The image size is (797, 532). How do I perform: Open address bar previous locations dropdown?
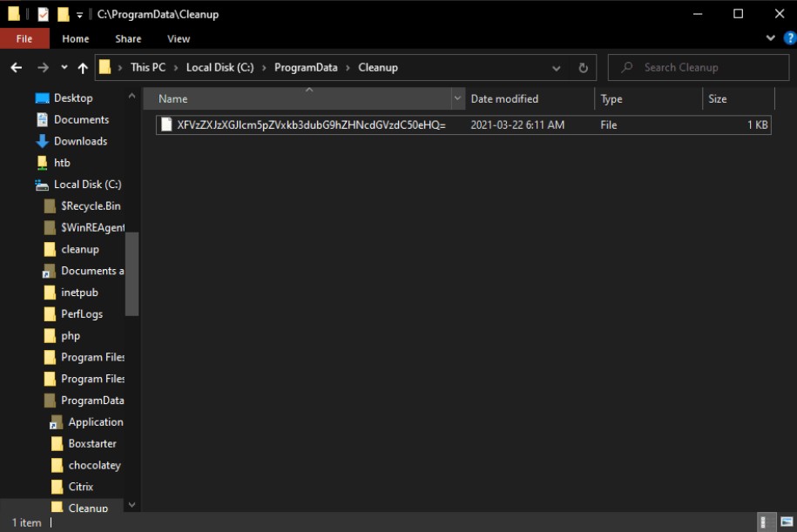pos(557,68)
